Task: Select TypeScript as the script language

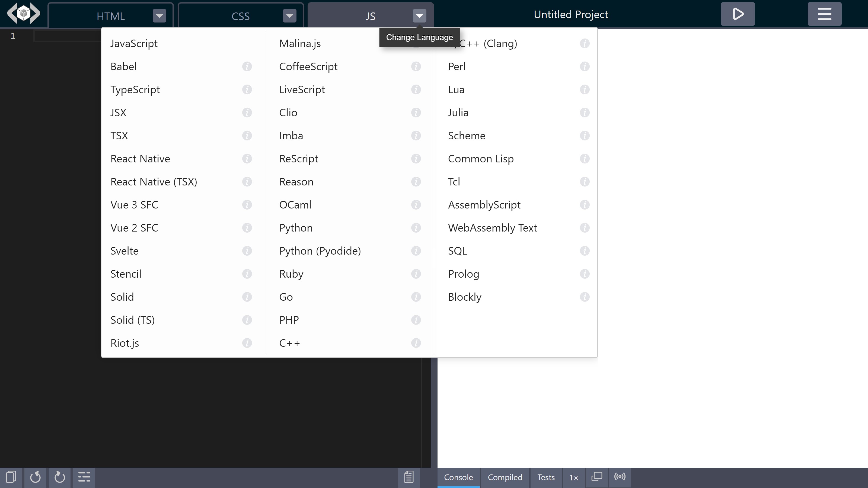Action: pos(135,89)
